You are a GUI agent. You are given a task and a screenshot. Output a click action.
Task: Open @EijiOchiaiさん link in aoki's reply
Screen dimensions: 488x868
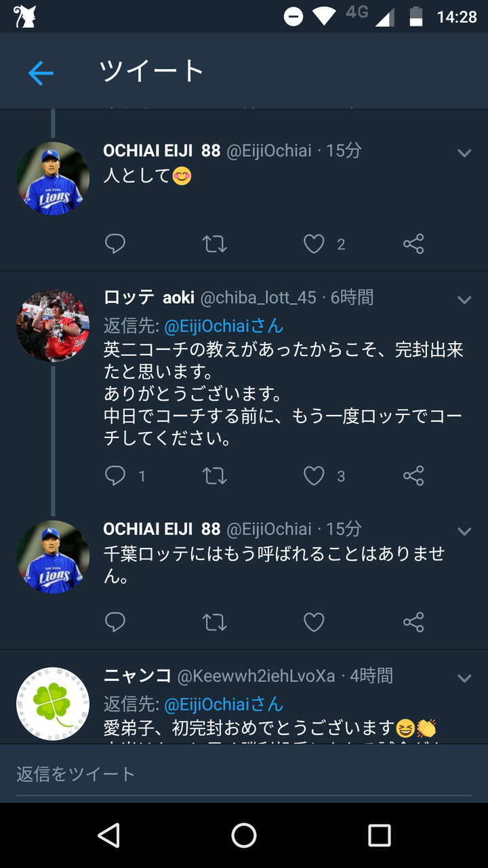click(x=224, y=326)
